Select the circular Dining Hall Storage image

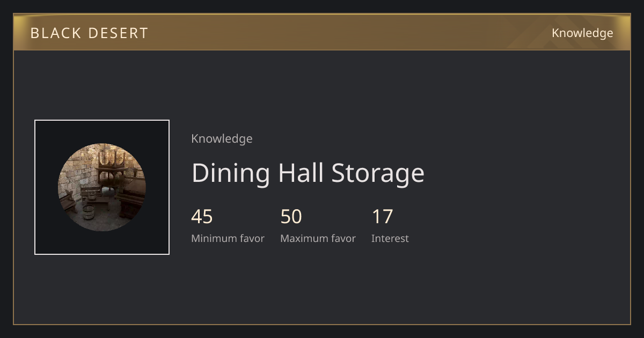click(x=102, y=187)
